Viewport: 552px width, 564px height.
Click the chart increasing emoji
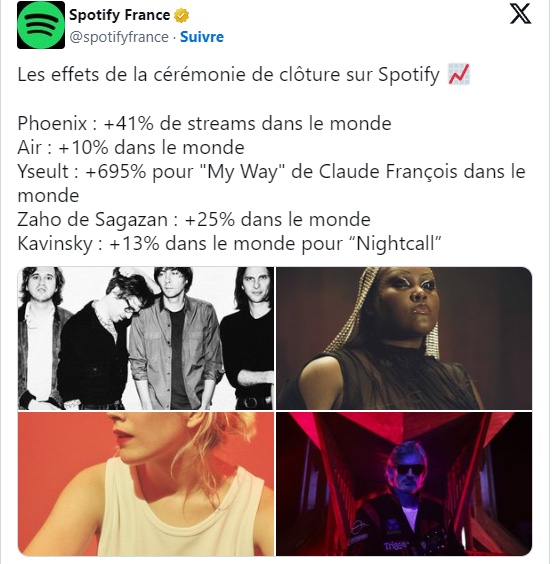(x=459, y=74)
